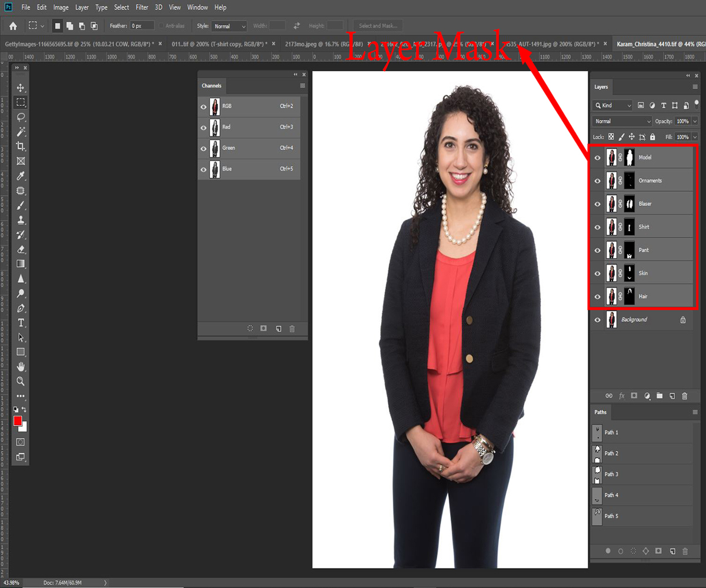Open the blend mode Normal dropdown
Screen dimensions: 706x588
(x=622, y=121)
